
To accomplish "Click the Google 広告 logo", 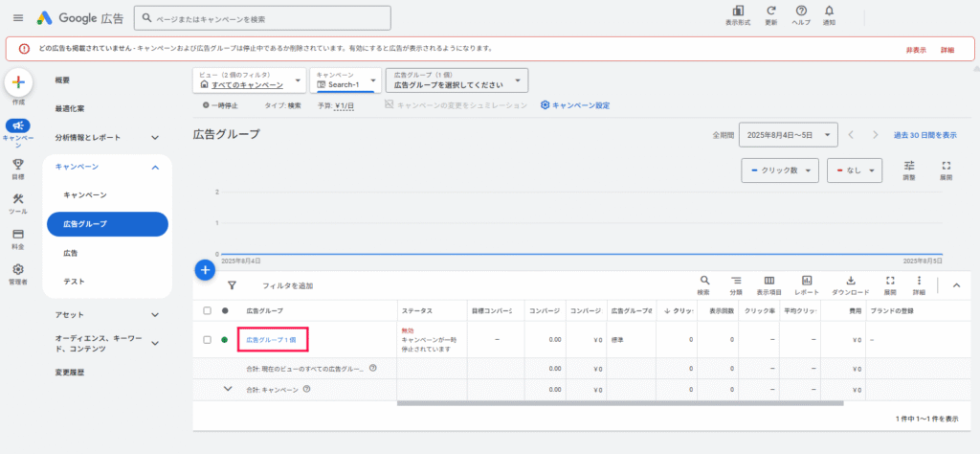I will (x=79, y=18).
